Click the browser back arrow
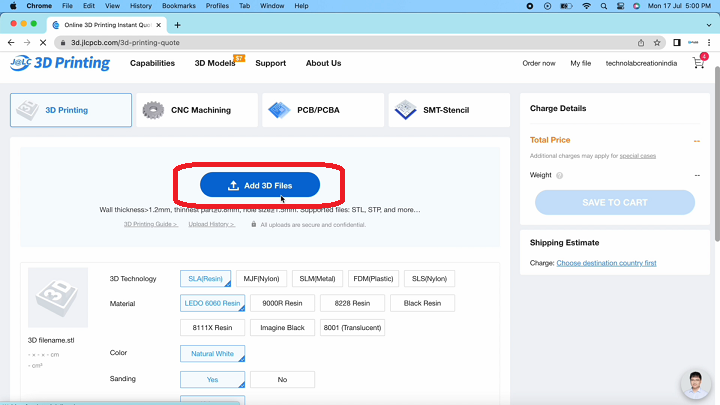 pos(11,43)
